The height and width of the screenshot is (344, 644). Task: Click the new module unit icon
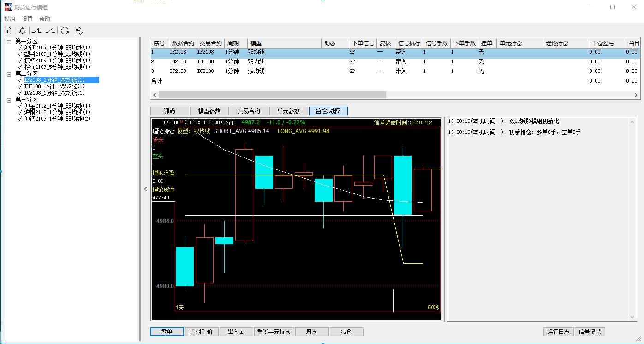[x=8, y=30]
